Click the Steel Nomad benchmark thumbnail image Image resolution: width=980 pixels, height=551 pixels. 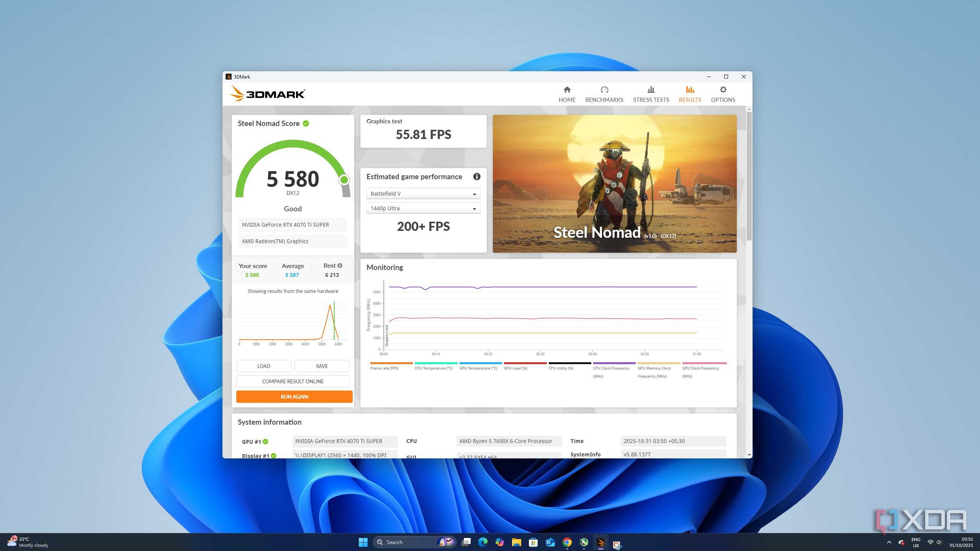coord(614,183)
